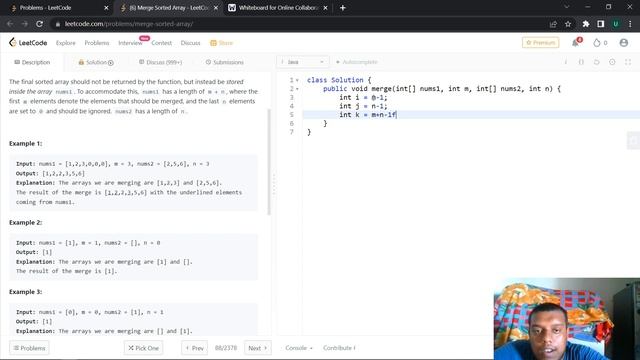Screen dimensions: 640x360
Task: Click the '88/2378' problem counter
Action: pyautogui.click(x=226, y=348)
